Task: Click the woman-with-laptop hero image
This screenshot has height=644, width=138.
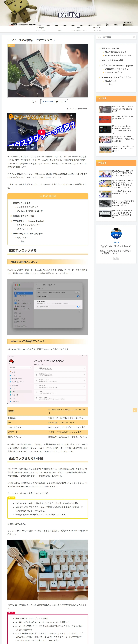Action: [48, 71]
